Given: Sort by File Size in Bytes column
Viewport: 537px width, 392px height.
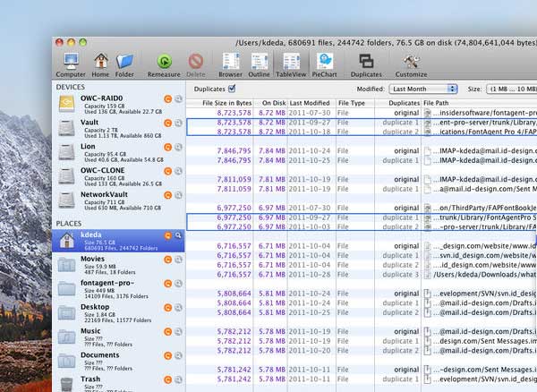Looking at the screenshot, I should [x=227, y=103].
